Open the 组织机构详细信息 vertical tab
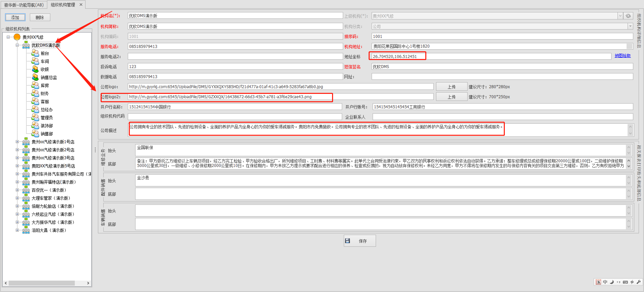This screenshot has height=292, width=644. click(639, 31)
